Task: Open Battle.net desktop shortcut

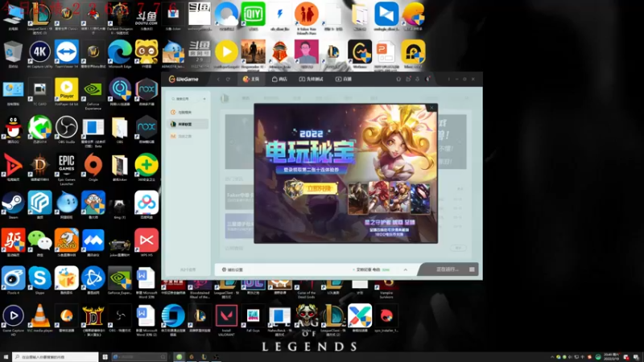Action: click(x=93, y=280)
